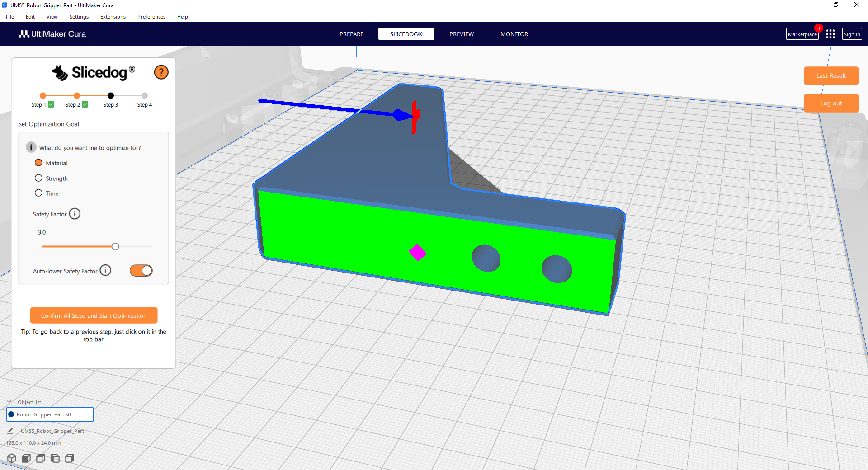Select the Time optimization radio button
This screenshot has width=868, height=470.
(x=38, y=193)
